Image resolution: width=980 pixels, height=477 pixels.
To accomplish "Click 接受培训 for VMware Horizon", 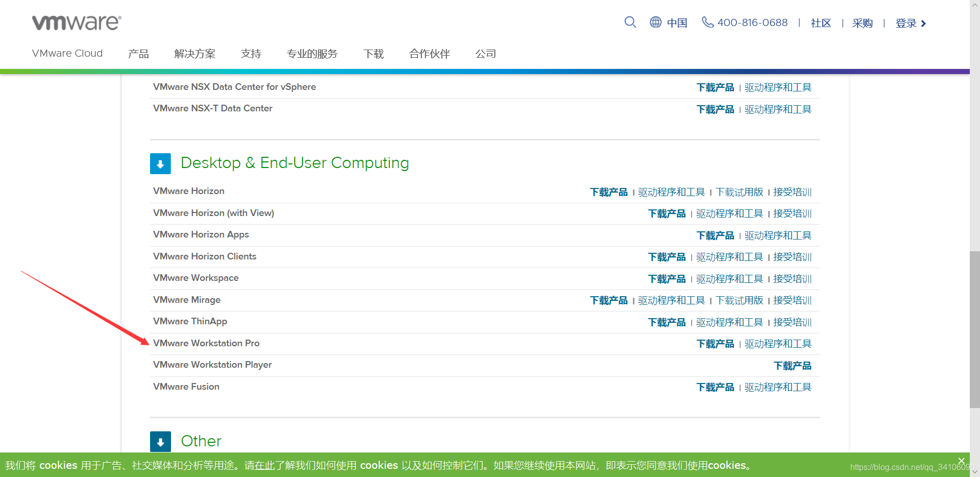I will pyautogui.click(x=792, y=192).
